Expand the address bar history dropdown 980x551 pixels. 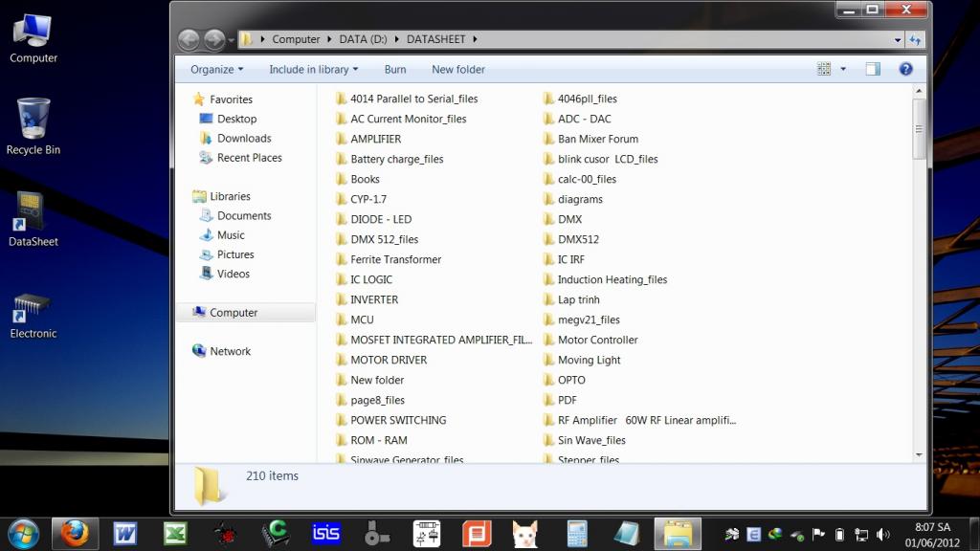click(x=898, y=39)
